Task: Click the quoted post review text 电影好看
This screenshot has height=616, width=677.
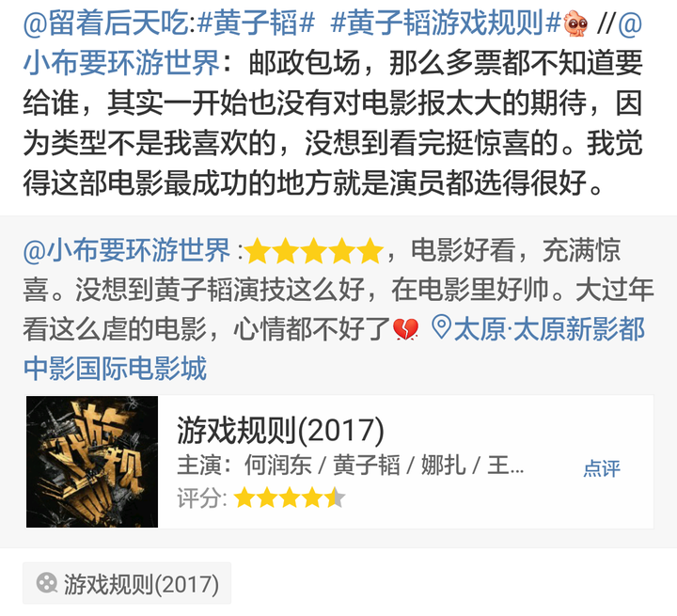Action: [463, 250]
